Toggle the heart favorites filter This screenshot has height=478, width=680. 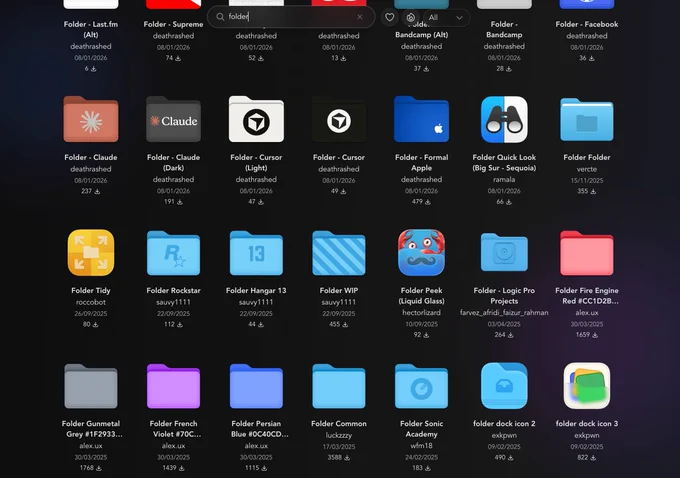coord(389,17)
